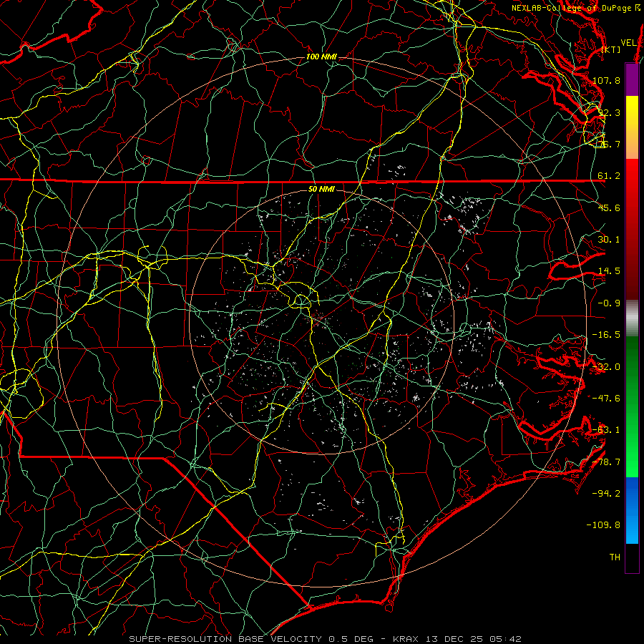The height and width of the screenshot is (644, 644).
Task: Select the gray near-zero segment of the velocity scale
Action: click(632, 318)
